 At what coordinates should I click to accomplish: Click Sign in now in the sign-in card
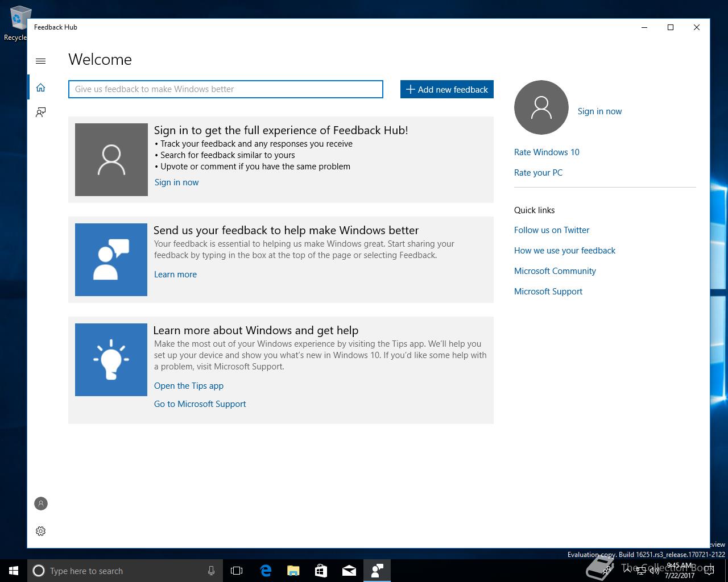pyautogui.click(x=176, y=182)
